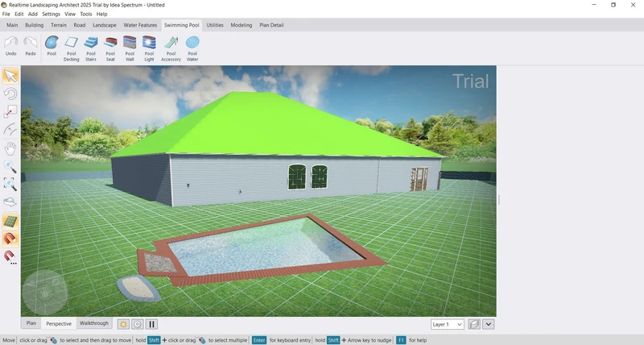Click the circular navigation compass control
The width and height of the screenshot is (644, 345).
(x=44, y=293)
